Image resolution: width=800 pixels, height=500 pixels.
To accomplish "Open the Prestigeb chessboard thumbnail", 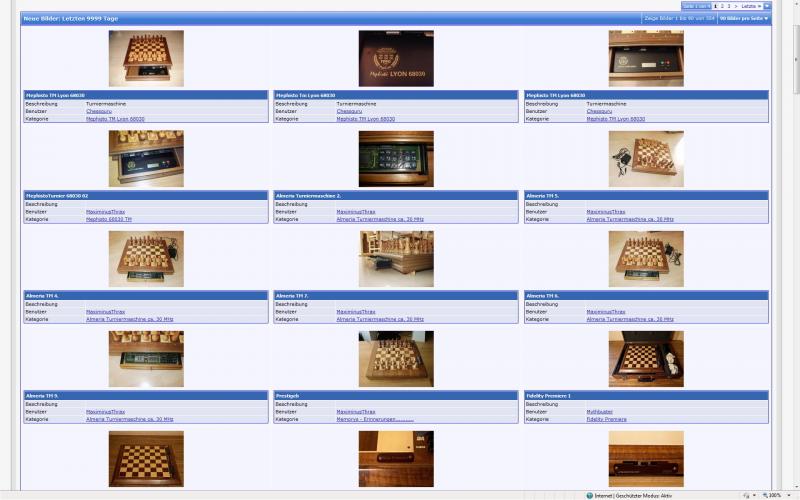I will [x=396, y=358].
